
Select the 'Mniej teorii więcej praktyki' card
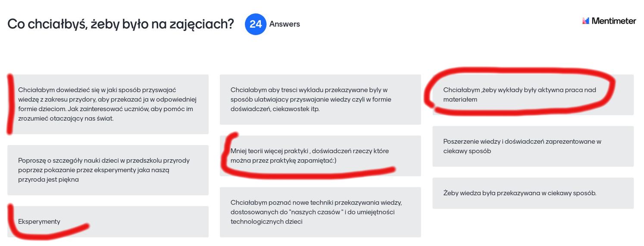[320, 156]
